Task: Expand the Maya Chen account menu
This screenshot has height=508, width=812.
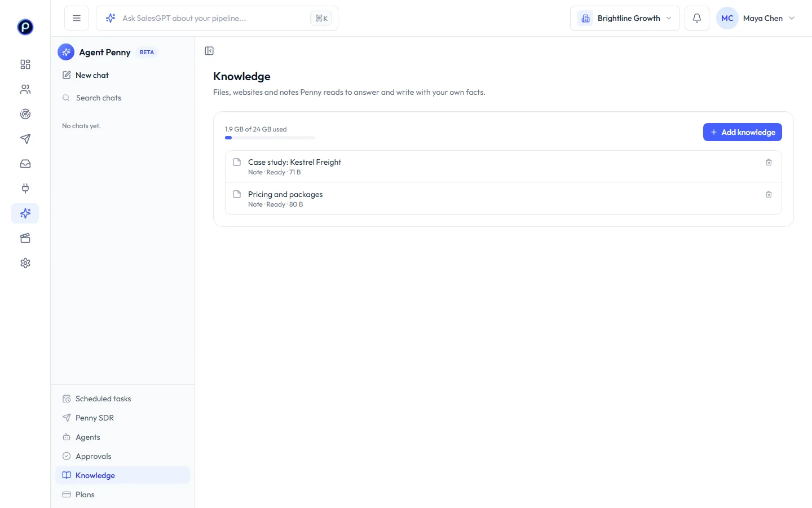Action: tap(756, 18)
